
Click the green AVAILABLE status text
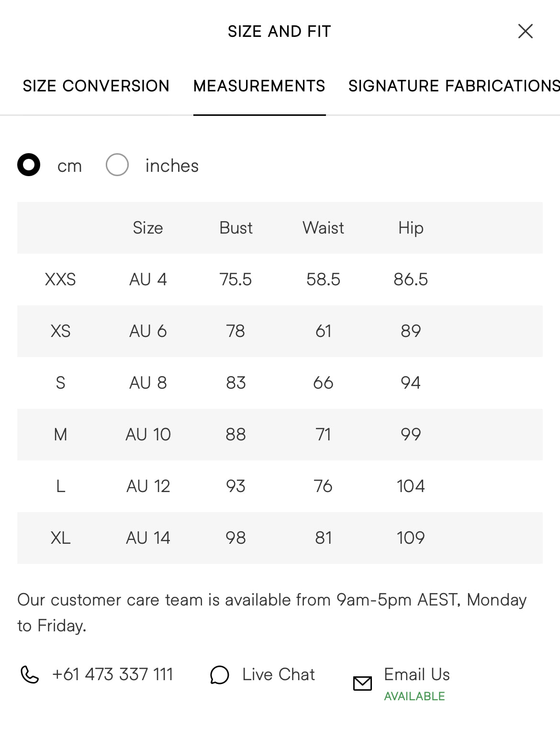414,696
